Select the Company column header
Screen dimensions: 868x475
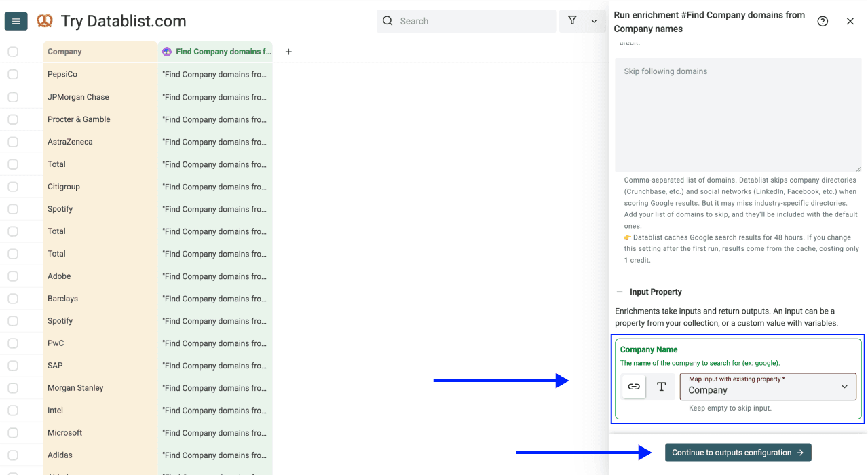pos(65,51)
